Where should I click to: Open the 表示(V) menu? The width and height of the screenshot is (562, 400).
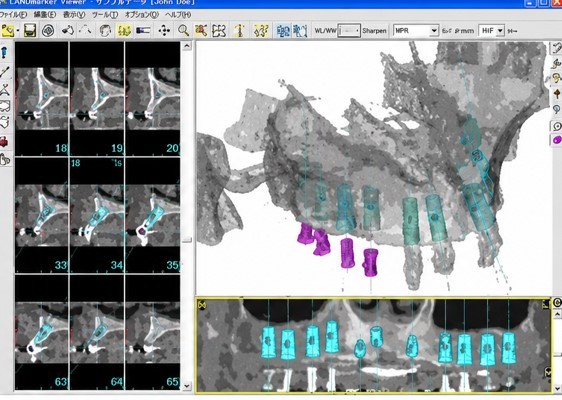pos(74,15)
